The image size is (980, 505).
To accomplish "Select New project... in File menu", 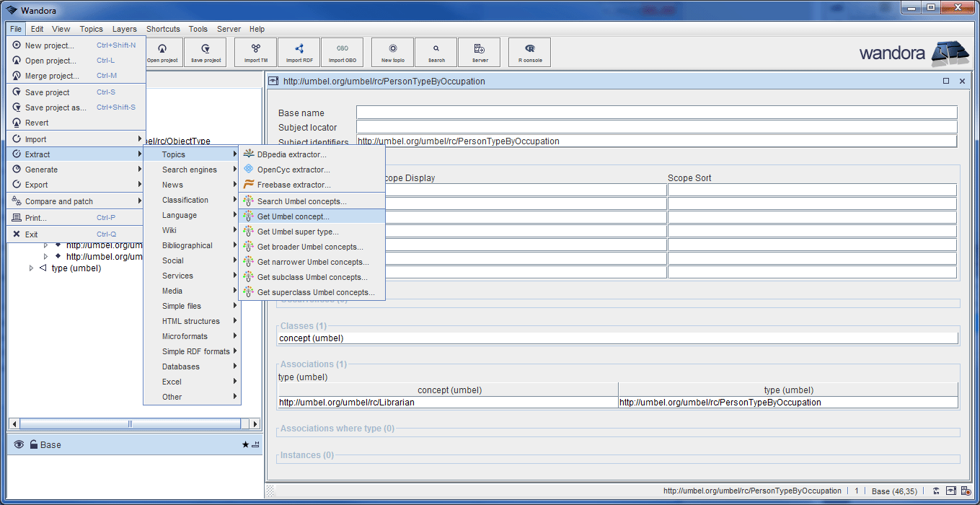I will [x=76, y=45].
